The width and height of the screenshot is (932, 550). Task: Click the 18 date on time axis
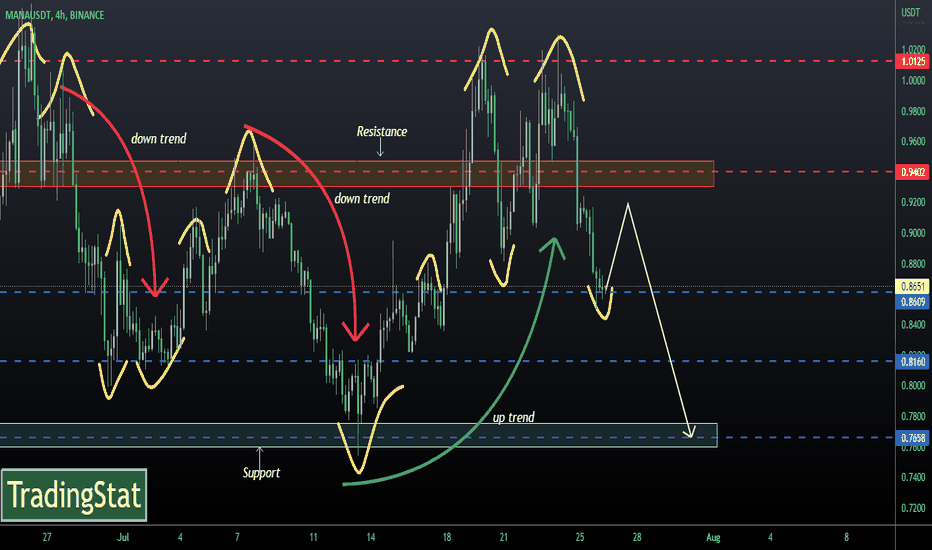(446, 537)
